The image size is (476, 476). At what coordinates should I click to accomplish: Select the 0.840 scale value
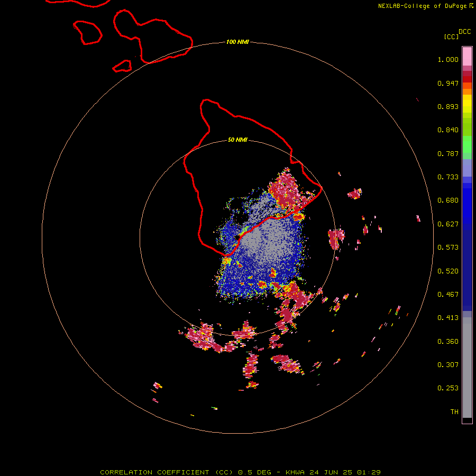(x=448, y=130)
